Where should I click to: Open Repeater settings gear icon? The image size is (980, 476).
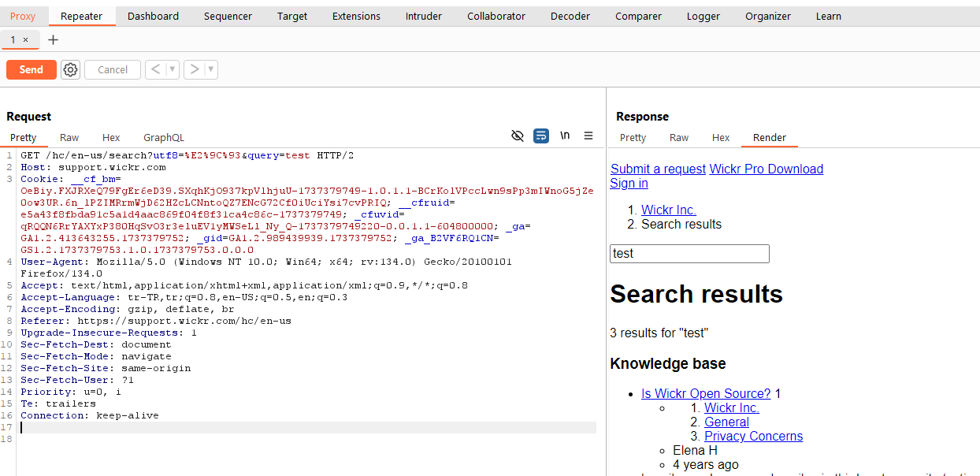coord(71,69)
